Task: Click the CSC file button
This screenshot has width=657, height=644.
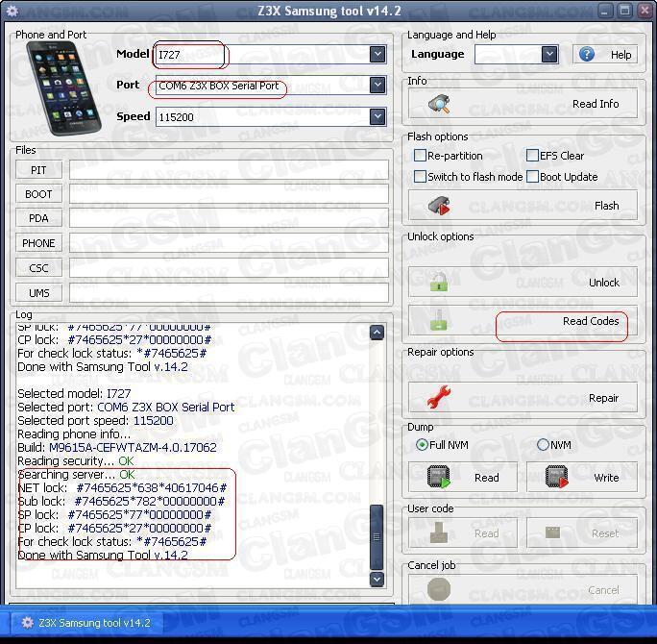Action: click(38, 268)
